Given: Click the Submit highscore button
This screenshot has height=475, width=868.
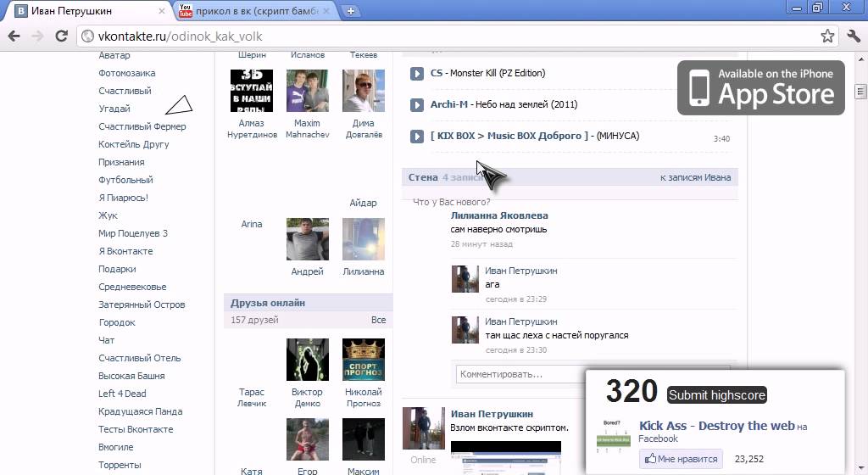Looking at the screenshot, I should 717,394.
